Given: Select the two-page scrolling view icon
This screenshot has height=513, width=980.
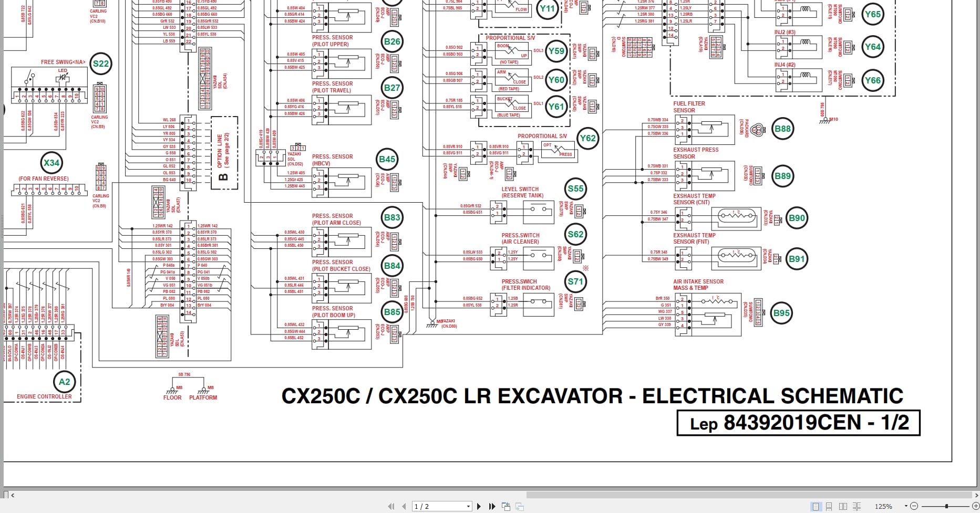Looking at the screenshot, I should pos(857,506).
